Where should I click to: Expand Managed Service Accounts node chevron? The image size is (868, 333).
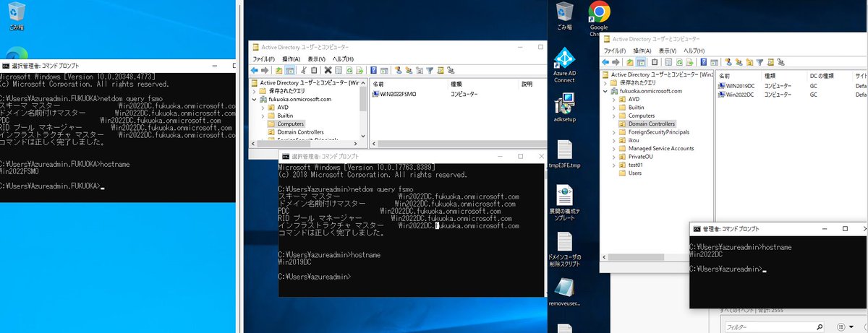pos(613,148)
